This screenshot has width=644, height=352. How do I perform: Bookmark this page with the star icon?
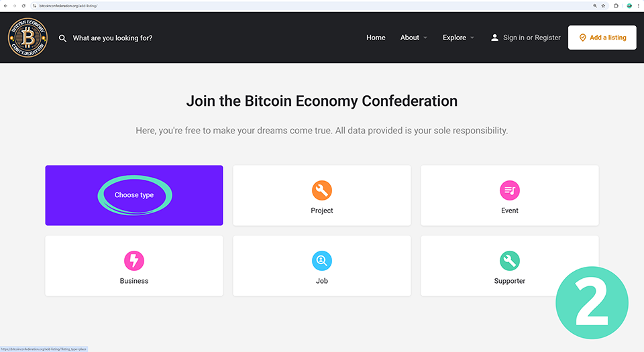[x=604, y=5]
